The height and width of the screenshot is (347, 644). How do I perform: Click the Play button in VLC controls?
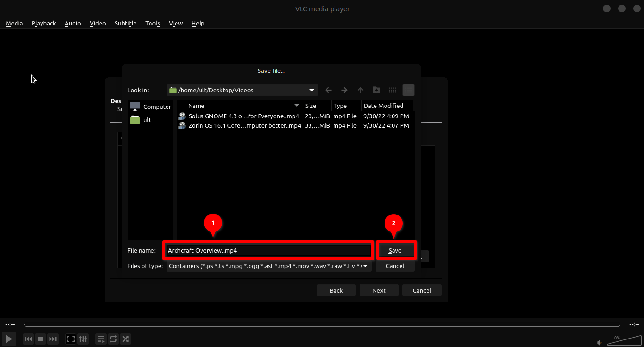pos(9,339)
